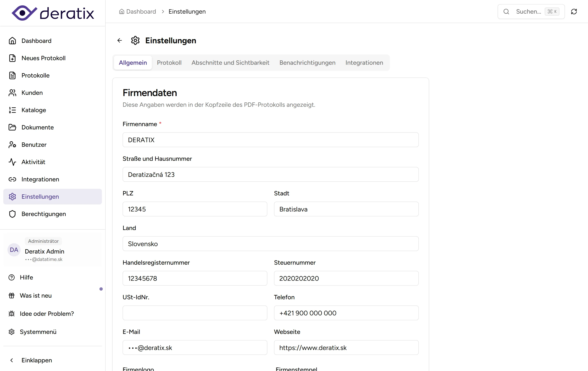Open the Kataloge list icon
The height and width of the screenshot is (371, 588).
click(x=12, y=110)
